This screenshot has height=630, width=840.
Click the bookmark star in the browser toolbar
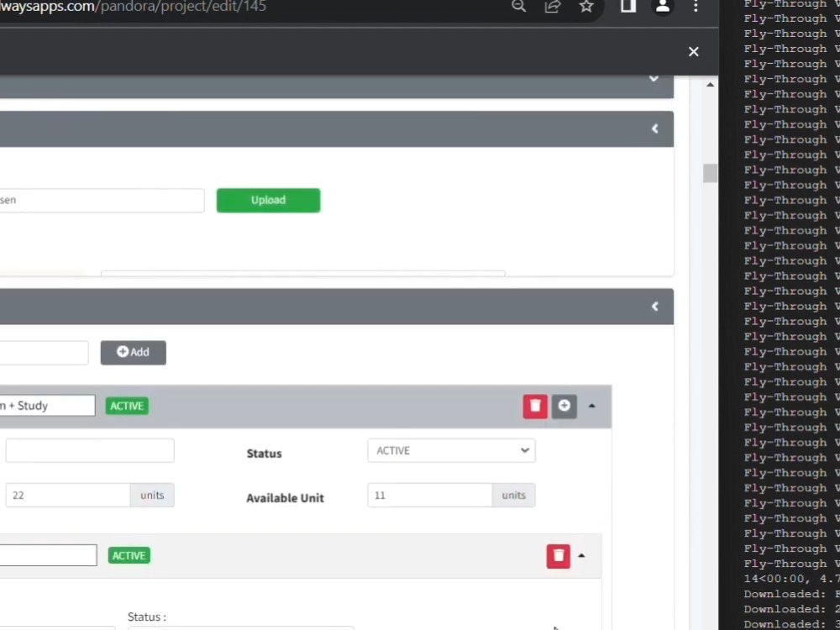coord(585,7)
